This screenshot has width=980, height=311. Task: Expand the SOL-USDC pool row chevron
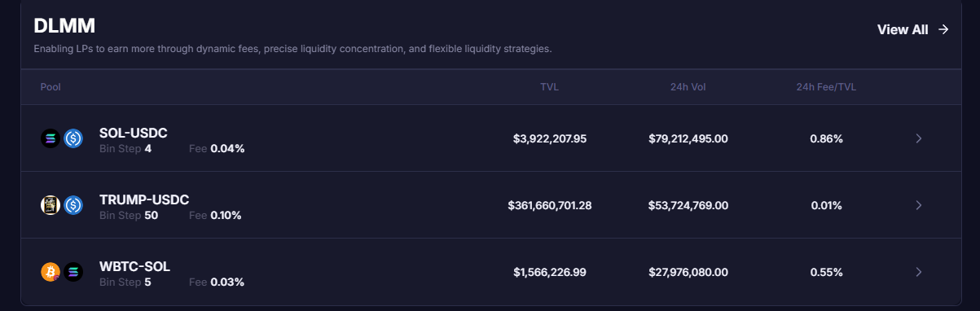[x=919, y=138]
